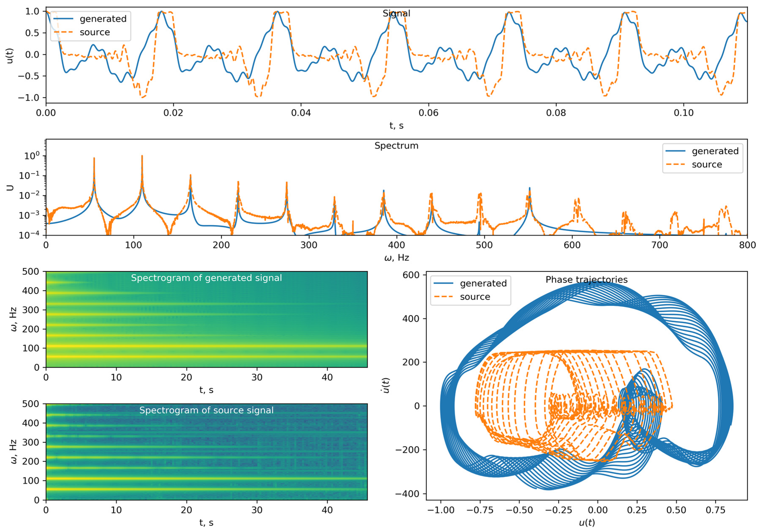The width and height of the screenshot is (760, 532).
Task: Click the "200" frequency tick of the source spectrogram
Action: 31,461
